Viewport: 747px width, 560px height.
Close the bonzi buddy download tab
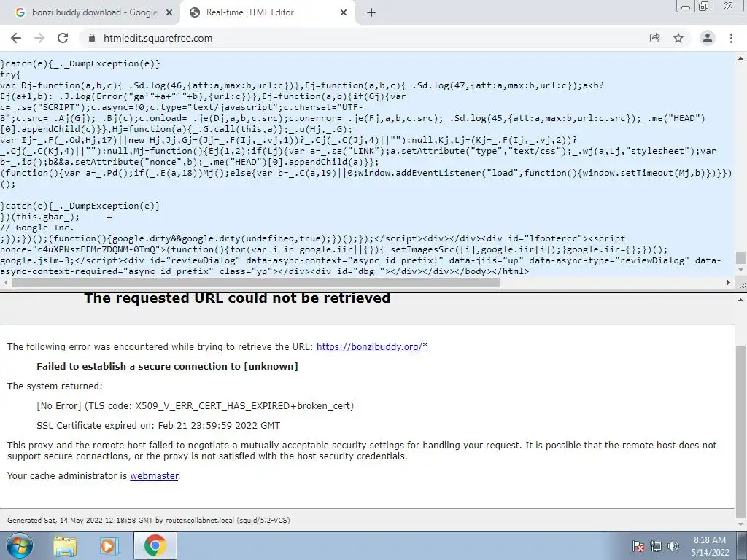click(169, 13)
